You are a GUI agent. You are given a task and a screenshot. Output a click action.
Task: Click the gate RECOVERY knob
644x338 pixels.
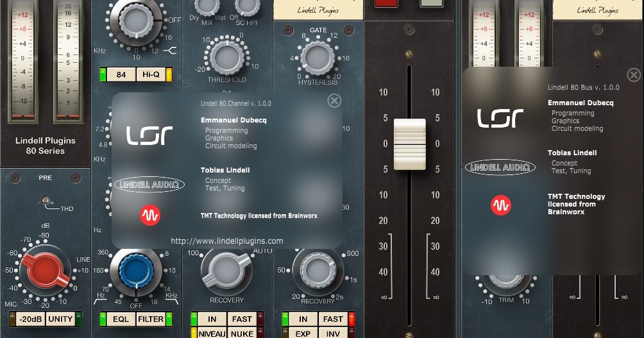(317, 271)
